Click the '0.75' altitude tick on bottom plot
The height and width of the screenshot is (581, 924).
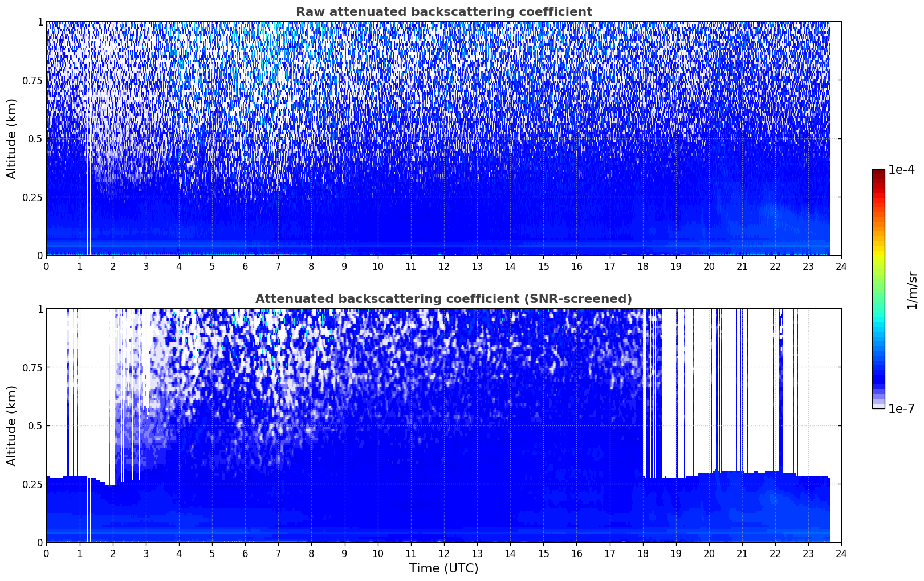[x=32, y=367]
